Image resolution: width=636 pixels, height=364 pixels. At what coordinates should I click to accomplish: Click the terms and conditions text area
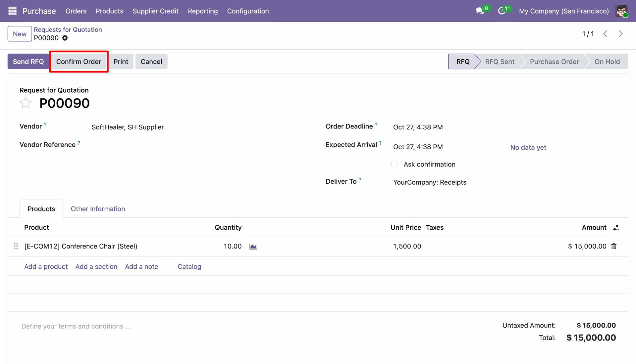click(x=252, y=326)
